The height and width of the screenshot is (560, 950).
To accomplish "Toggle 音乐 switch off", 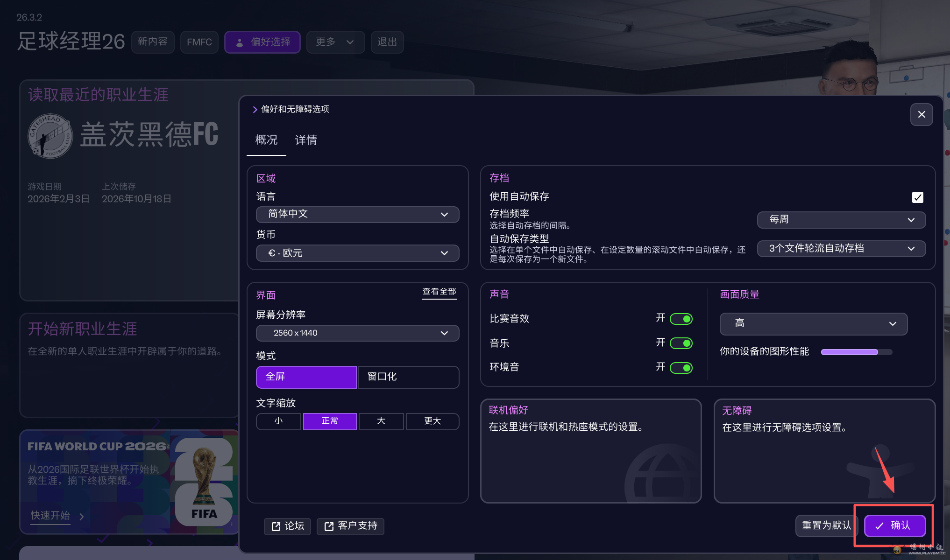I will point(681,343).
